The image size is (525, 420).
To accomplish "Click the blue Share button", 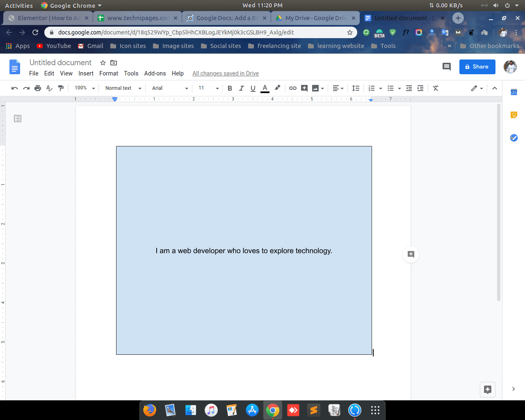I will coord(477,66).
